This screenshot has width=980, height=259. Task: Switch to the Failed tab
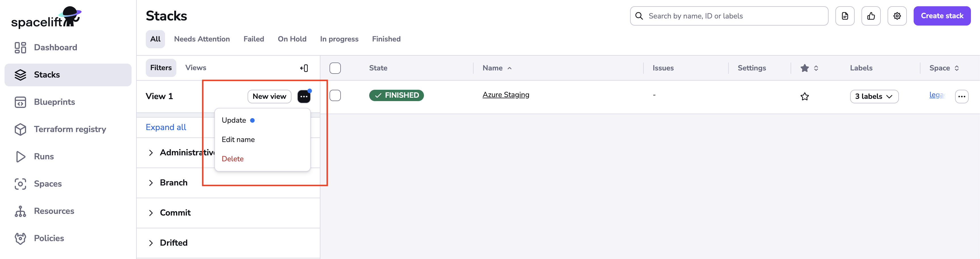[254, 39]
